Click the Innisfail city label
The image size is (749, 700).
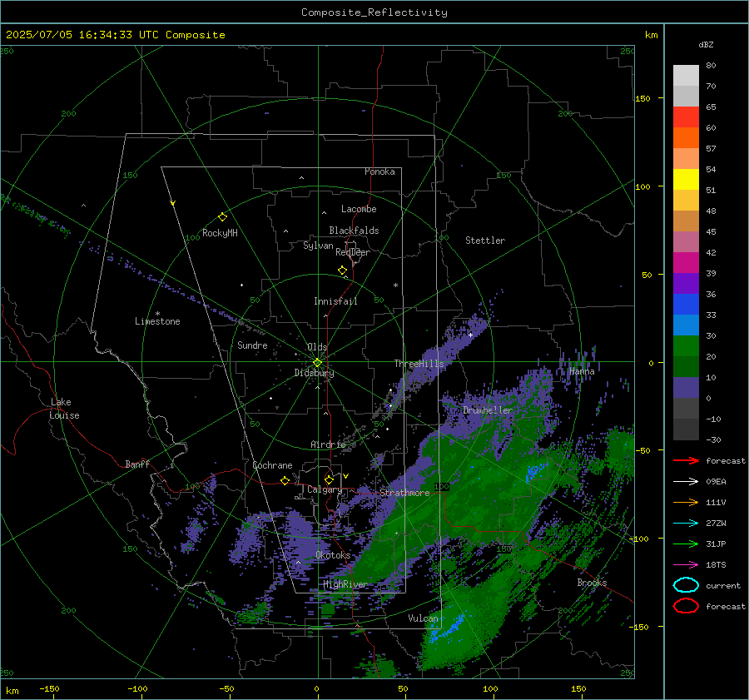coord(335,301)
